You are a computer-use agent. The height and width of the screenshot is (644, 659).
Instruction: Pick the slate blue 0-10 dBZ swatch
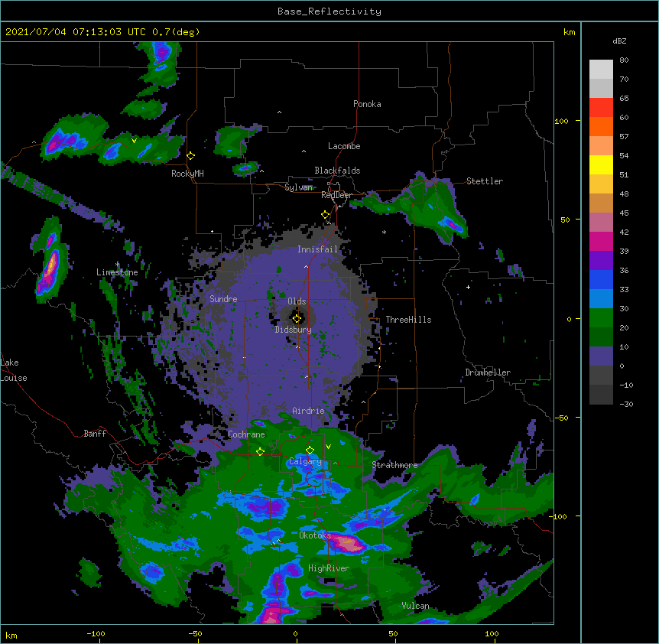click(x=601, y=356)
